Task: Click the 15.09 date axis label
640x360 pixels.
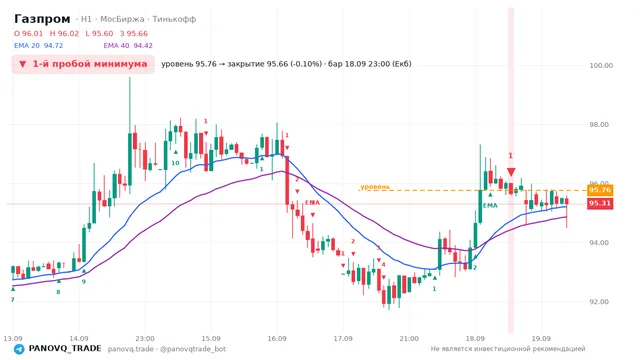Action: [211, 338]
